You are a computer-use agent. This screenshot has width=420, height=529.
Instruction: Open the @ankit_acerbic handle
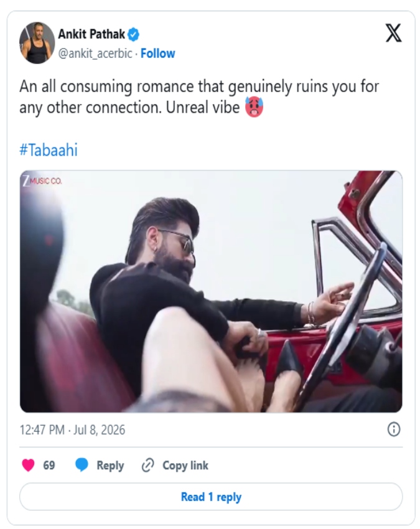[x=95, y=54]
